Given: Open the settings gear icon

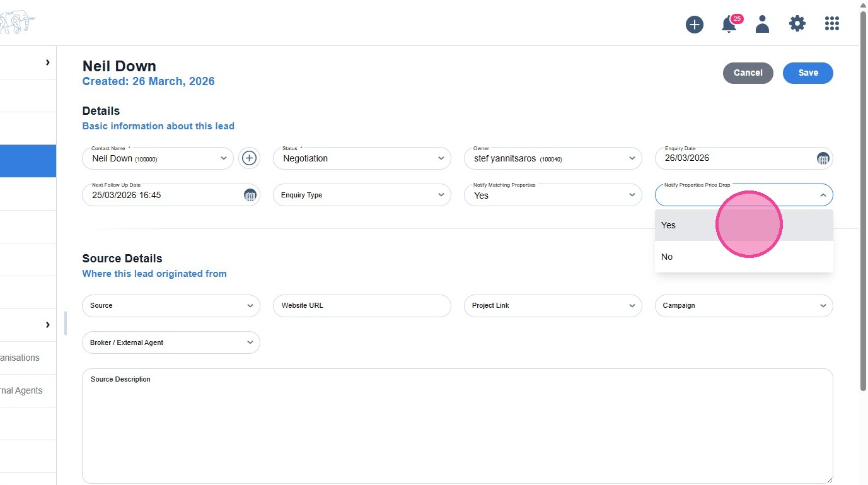Looking at the screenshot, I should (x=797, y=24).
